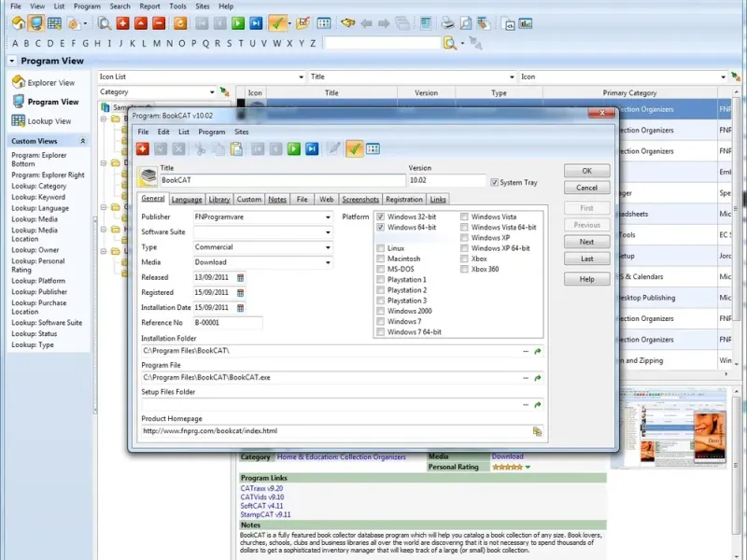
Task: Click green go arrow beside Program File
Action: coord(538,378)
